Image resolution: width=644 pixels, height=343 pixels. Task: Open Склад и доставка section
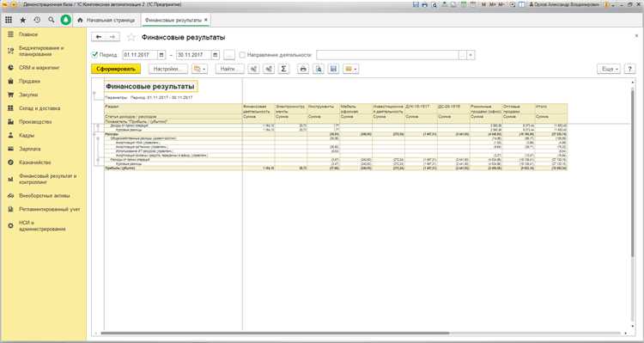coord(43,108)
